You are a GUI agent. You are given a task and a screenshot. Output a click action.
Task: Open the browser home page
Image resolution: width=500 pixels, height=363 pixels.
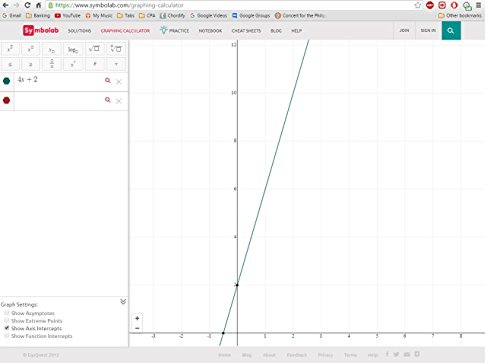pyautogui.click(x=38, y=5)
